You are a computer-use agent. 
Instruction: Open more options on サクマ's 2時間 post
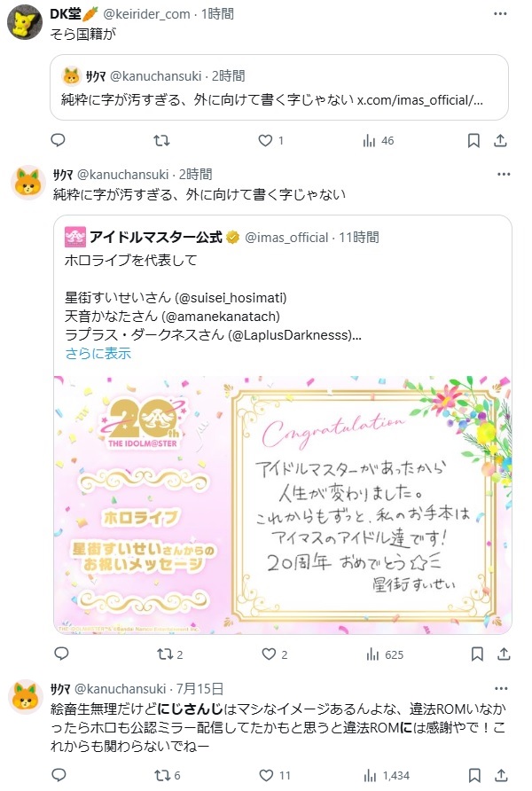tap(504, 174)
